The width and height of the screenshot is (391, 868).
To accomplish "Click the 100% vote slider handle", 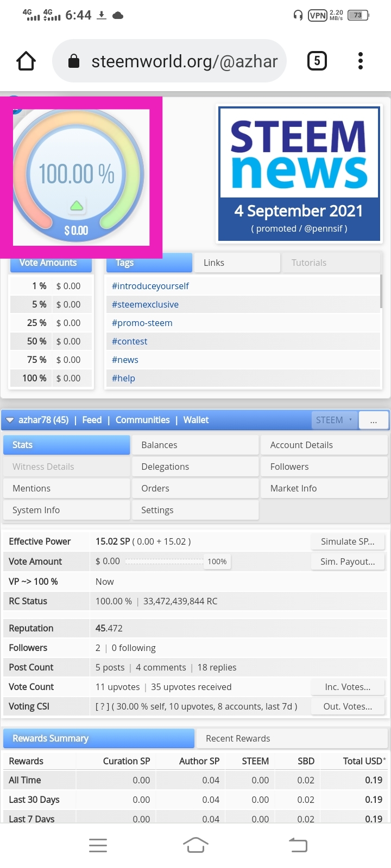I will point(217,561).
